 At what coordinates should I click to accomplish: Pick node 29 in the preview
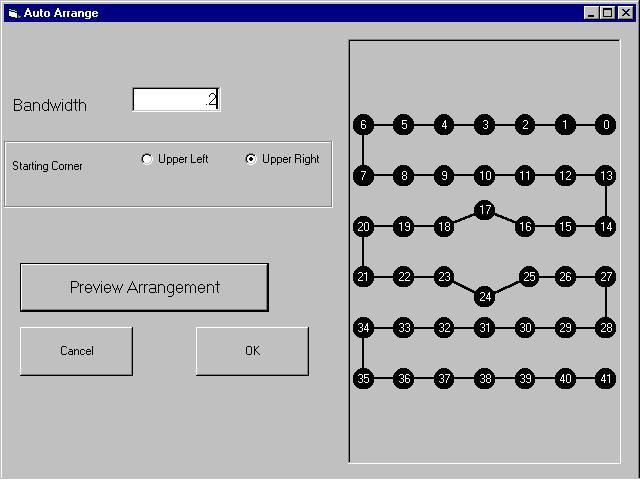[x=565, y=327]
